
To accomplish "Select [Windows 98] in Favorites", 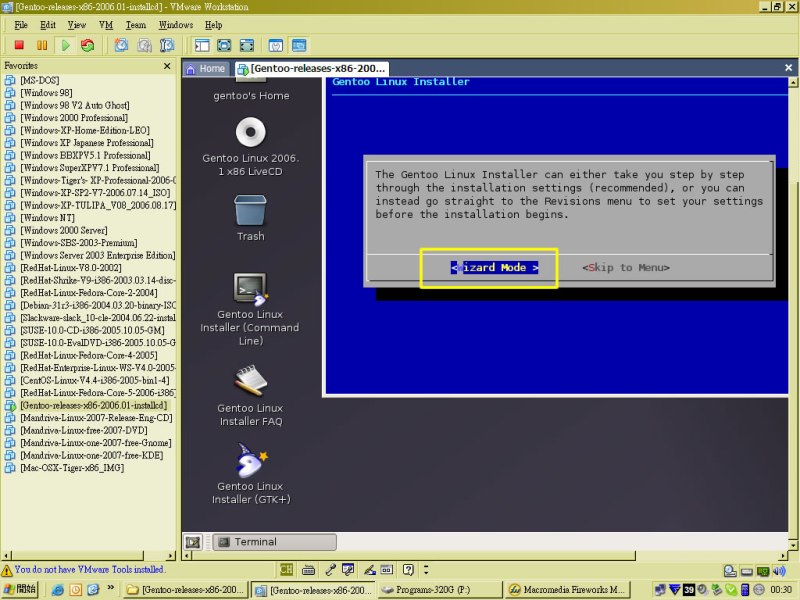I will click(x=46, y=93).
